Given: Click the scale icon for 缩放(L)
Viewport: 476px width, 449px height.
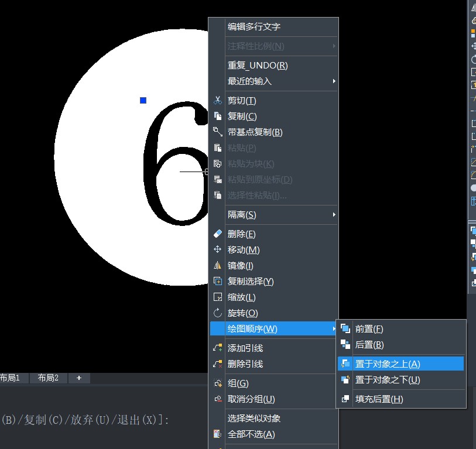Looking at the screenshot, I should 217,297.
